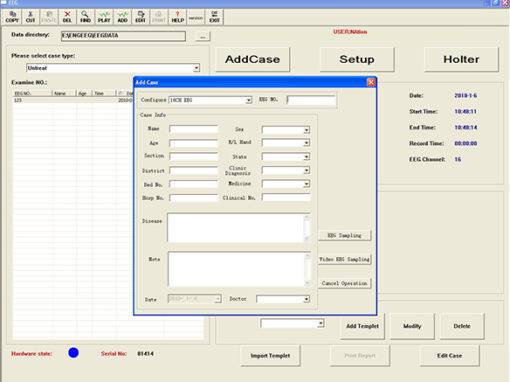Open the Medicine dropdown
Screen dimensions: 510x382
[x=306, y=184]
